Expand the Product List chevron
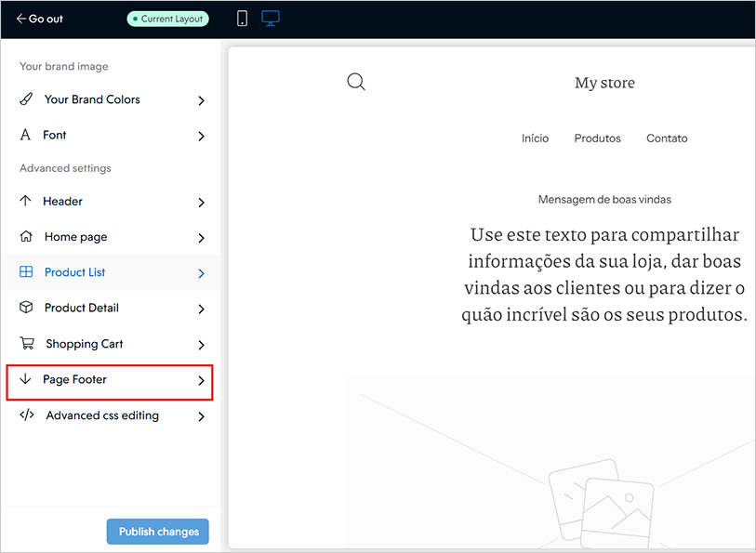The height and width of the screenshot is (553, 756). [x=201, y=273]
